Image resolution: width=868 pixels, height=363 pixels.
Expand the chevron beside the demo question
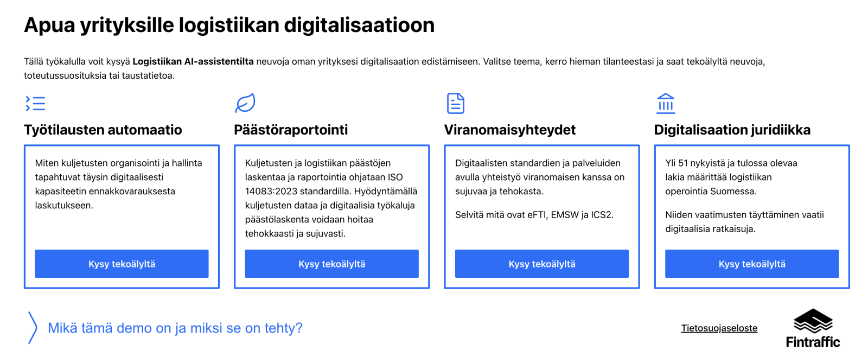[33, 328]
